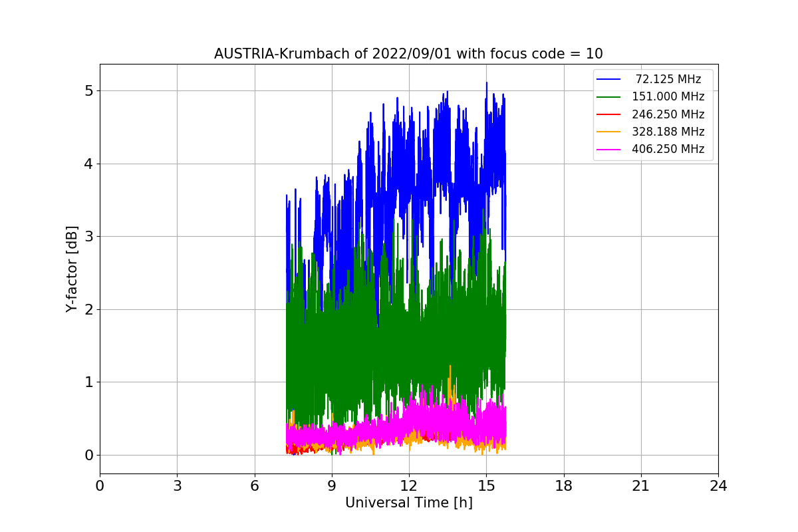
Task: Select the 406.250 MHz legend label
Action: [668, 149]
